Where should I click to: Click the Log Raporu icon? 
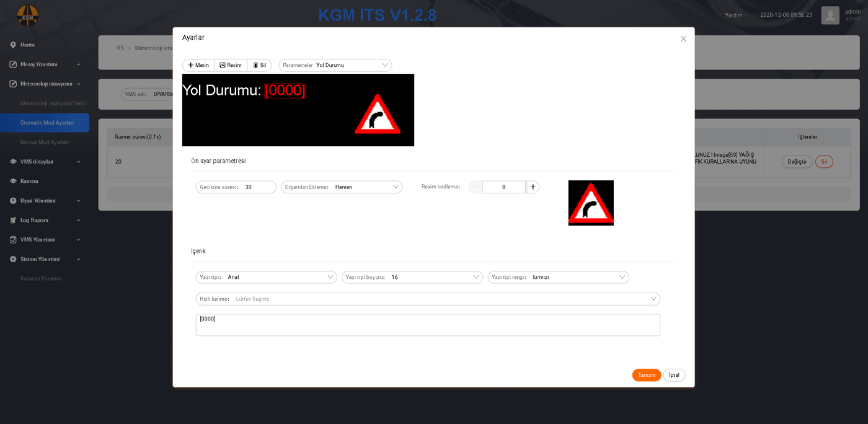(x=13, y=220)
